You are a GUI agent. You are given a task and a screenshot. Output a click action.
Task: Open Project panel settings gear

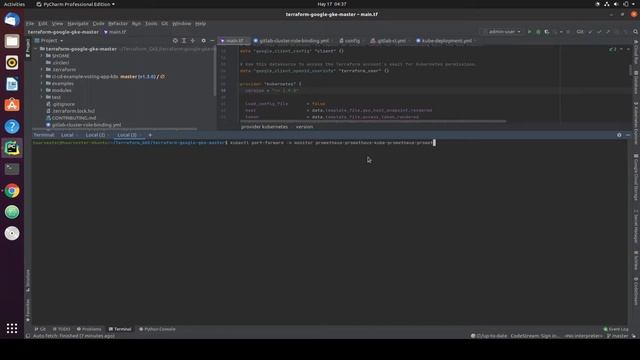point(203,40)
